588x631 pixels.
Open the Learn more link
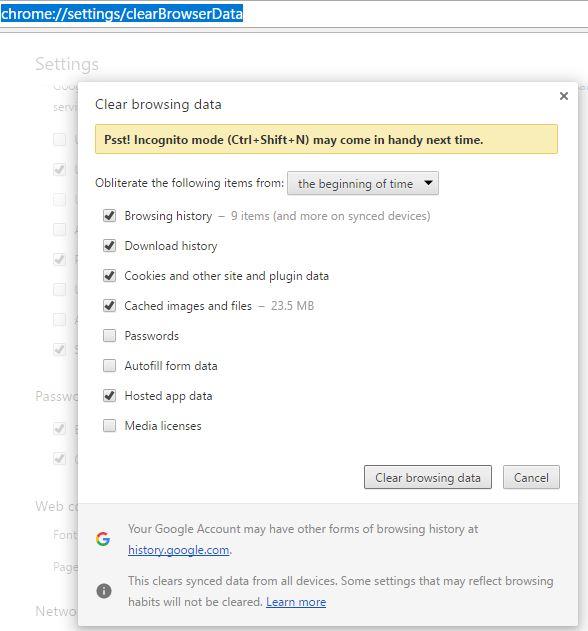point(296,602)
